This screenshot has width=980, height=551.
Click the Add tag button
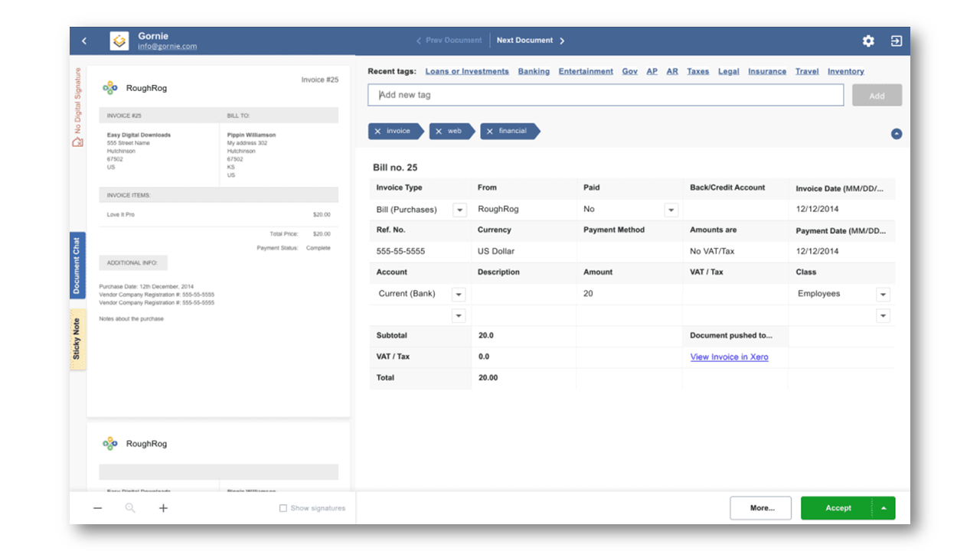click(x=877, y=95)
